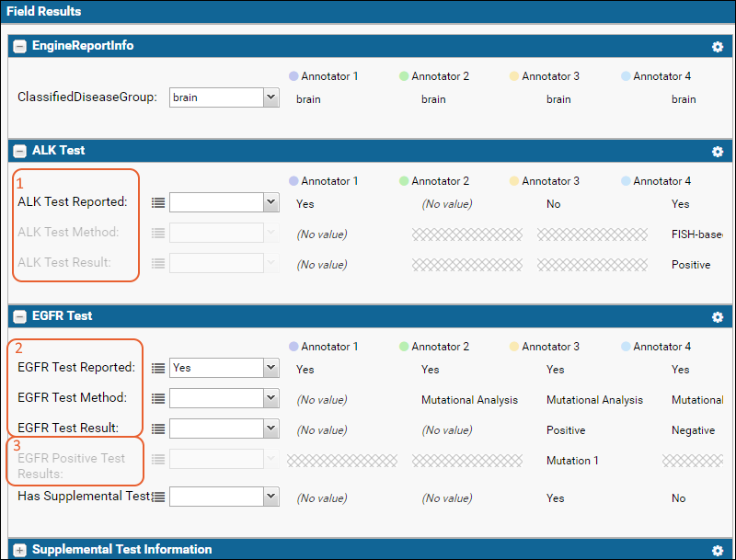Click list icon beside ALK Test Reported

point(158,203)
